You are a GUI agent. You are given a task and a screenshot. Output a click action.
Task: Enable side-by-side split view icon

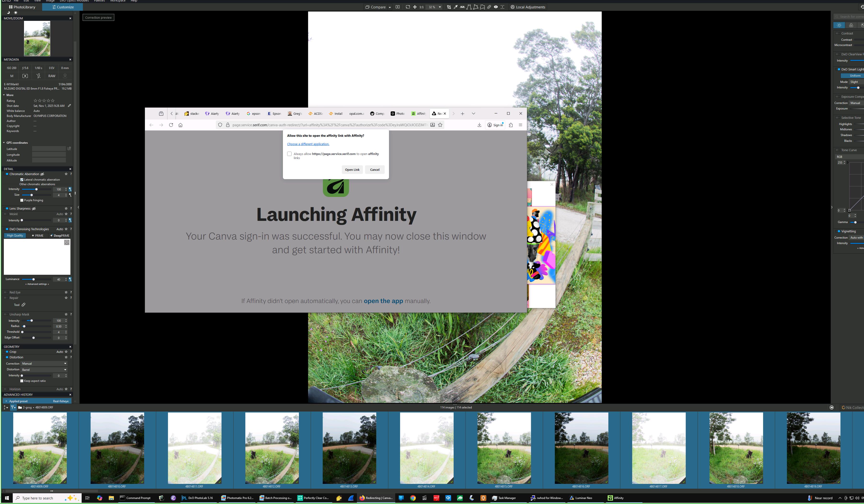398,7
